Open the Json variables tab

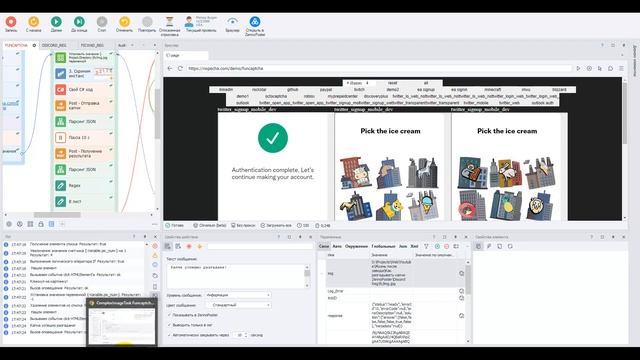403,247
